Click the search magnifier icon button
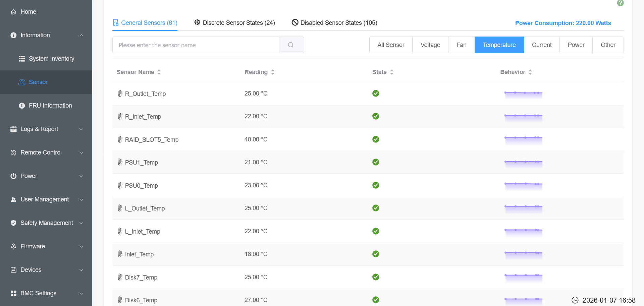The image size is (644, 306). tap(291, 45)
